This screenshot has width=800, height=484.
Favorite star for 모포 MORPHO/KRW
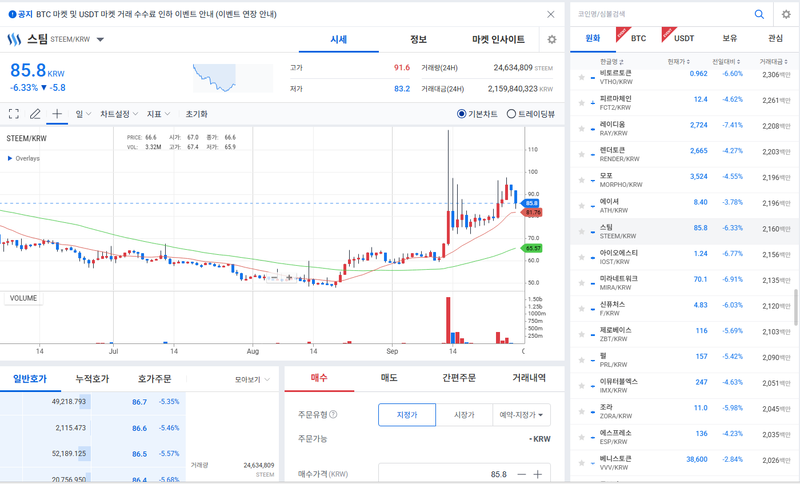click(x=581, y=180)
